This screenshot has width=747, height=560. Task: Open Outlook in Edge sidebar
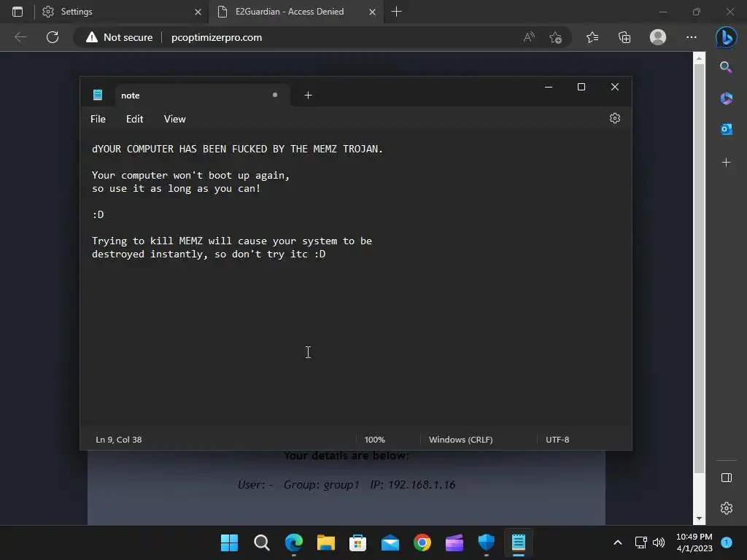point(726,129)
